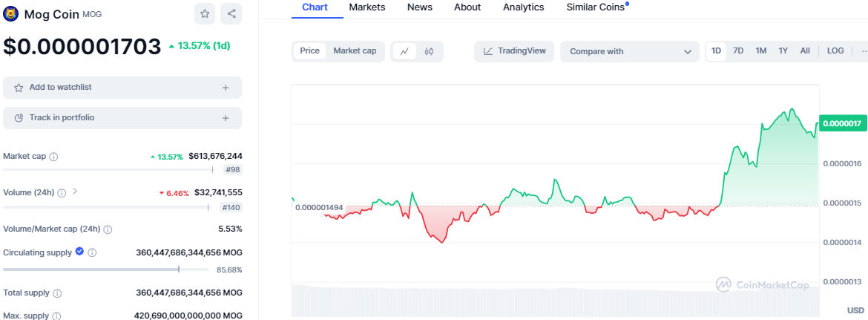Viewport: 868px width, 320px height.
Task: Click the $32,741,555 volume value
Action: point(218,192)
